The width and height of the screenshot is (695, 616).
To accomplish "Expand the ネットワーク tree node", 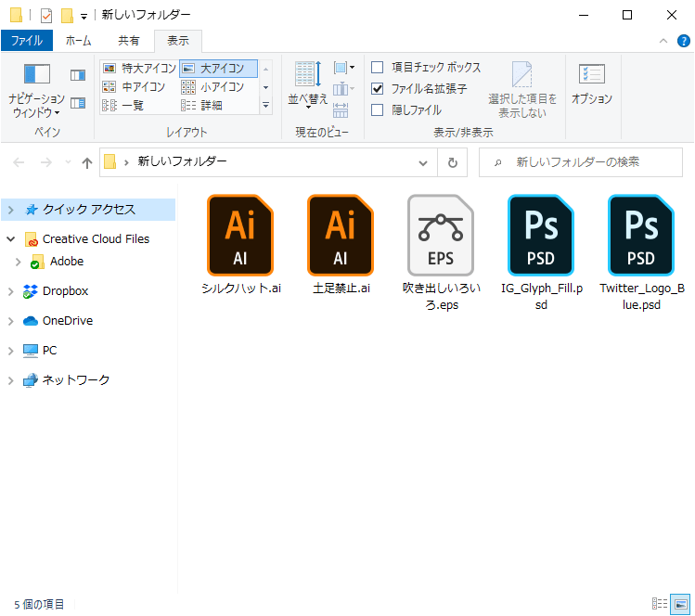I will [11, 380].
